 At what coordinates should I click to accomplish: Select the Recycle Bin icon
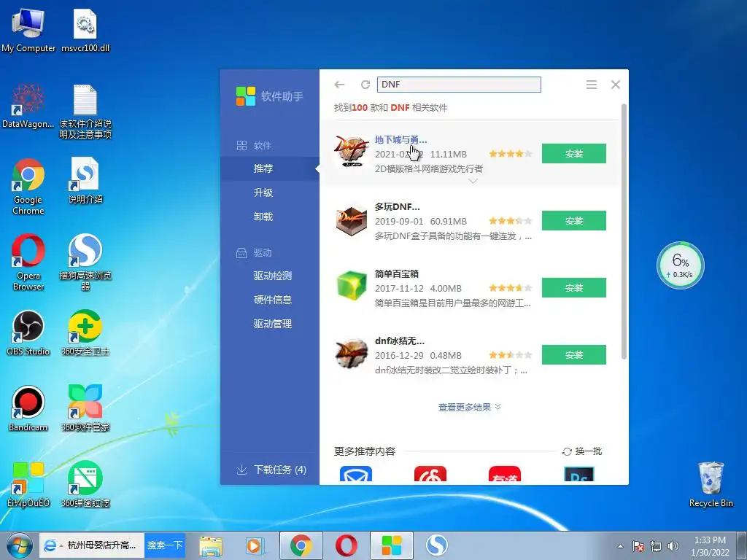(x=711, y=484)
